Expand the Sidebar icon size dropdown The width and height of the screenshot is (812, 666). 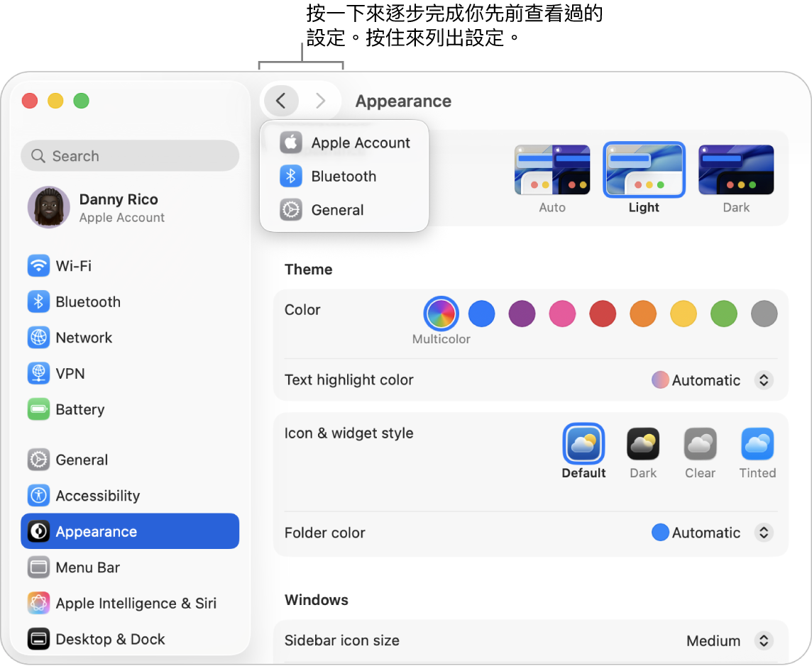(x=764, y=641)
